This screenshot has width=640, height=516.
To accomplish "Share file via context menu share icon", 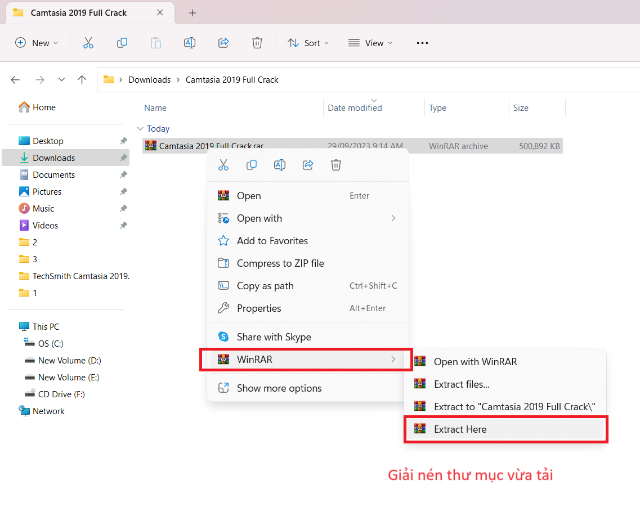I will coord(308,165).
